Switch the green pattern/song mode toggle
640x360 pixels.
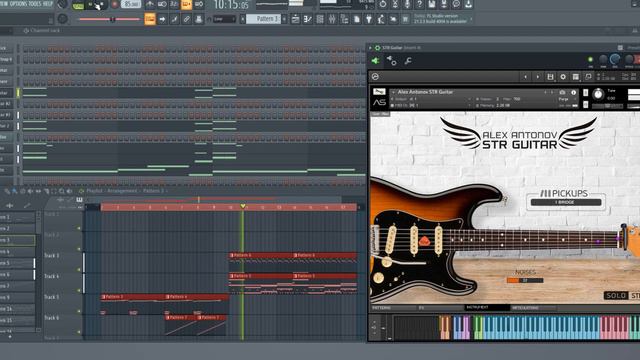78,5
